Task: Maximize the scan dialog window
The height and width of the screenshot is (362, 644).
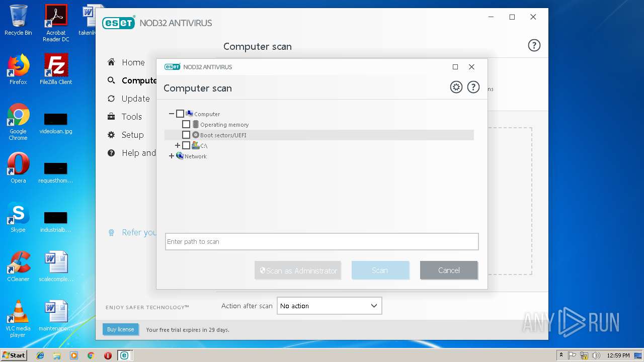Action: (x=455, y=67)
